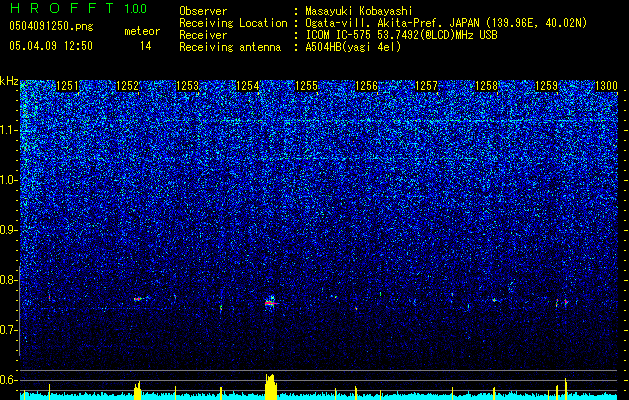Click the 0.6 frequency axis label
Screen dimensions: 629x400
click(x=9, y=380)
